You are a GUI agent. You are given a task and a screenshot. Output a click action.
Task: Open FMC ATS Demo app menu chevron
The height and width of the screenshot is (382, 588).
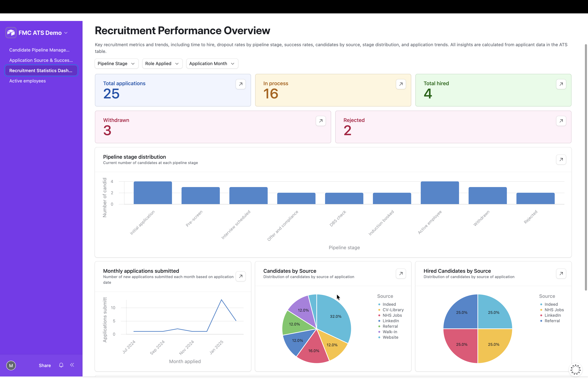pyautogui.click(x=66, y=33)
